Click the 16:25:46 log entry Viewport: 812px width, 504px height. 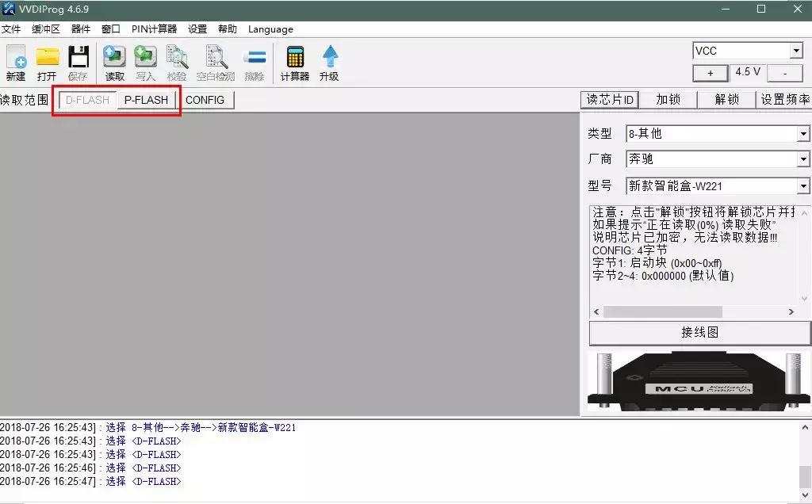pyautogui.click(x=90, y=468)
